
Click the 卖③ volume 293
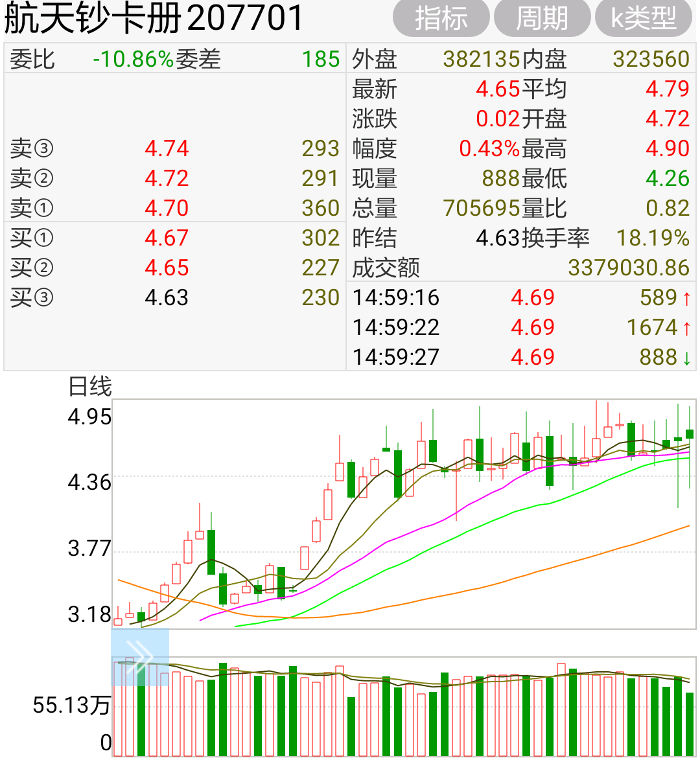coord(321,148)
